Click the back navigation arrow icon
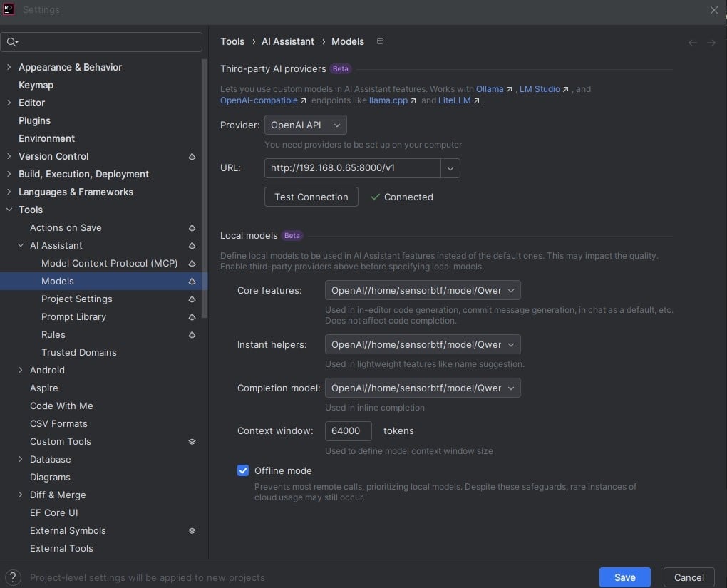Screen dimensions: 727x588 point(692,43)
